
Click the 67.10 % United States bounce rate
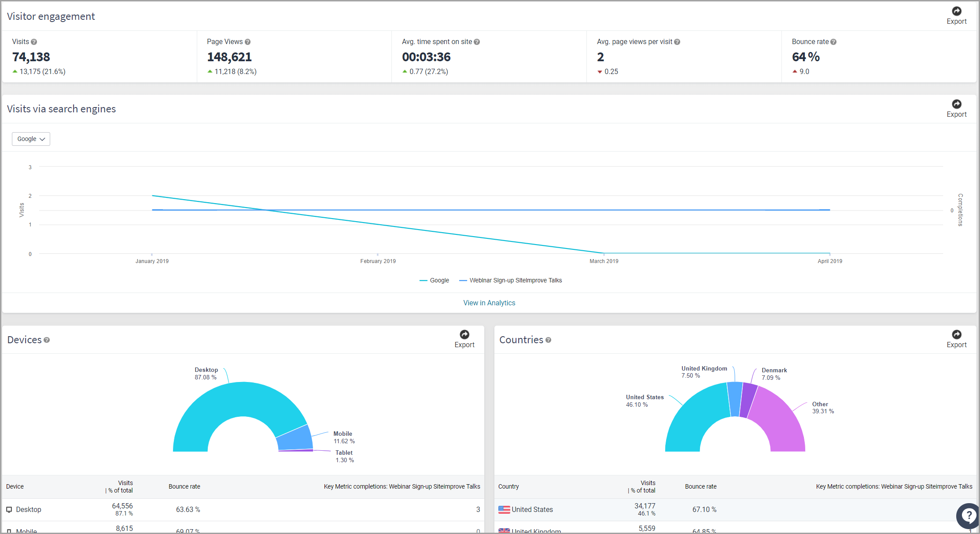704,509
